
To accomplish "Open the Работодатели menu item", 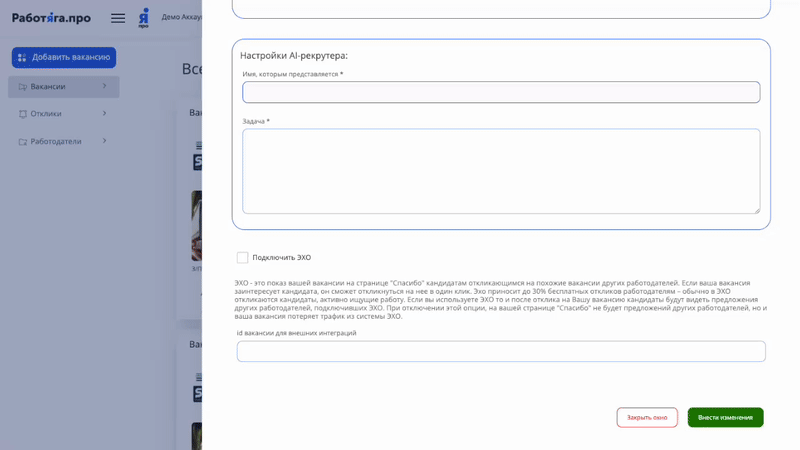I will pos(56,142).
